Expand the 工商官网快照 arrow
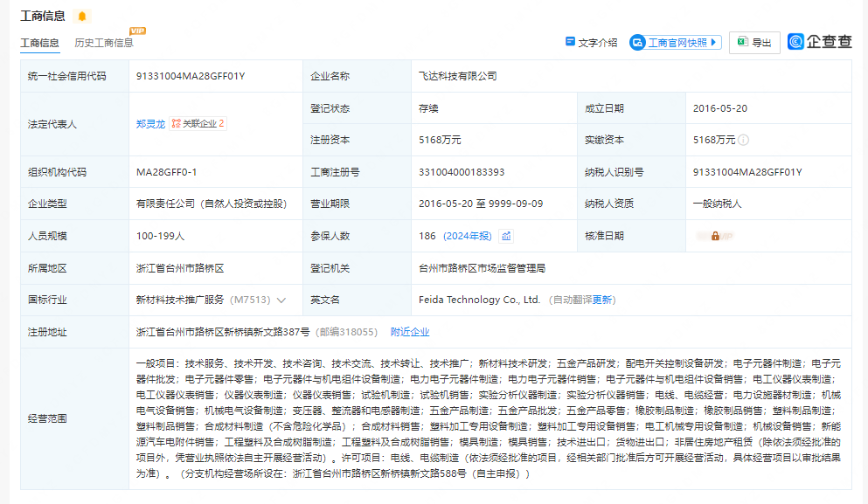Screen dimensions: 868x504 (x=715, y=42)
